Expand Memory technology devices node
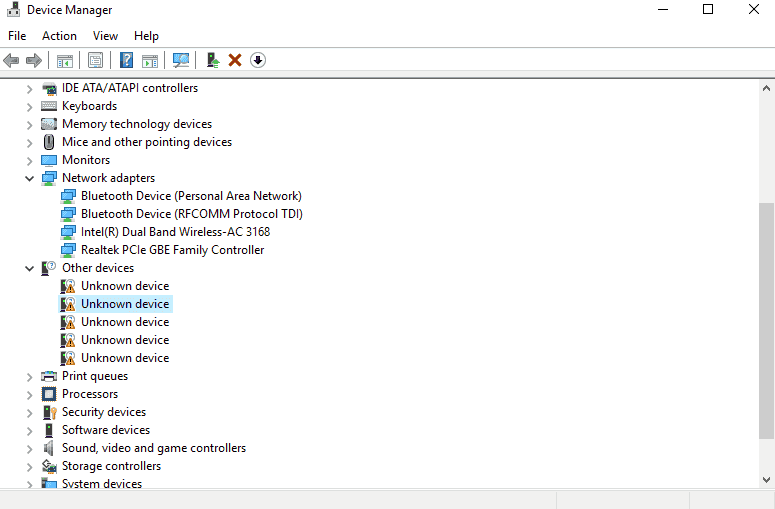Image resolution: width=775 pixels, height=509 pixels. (29, 125)
